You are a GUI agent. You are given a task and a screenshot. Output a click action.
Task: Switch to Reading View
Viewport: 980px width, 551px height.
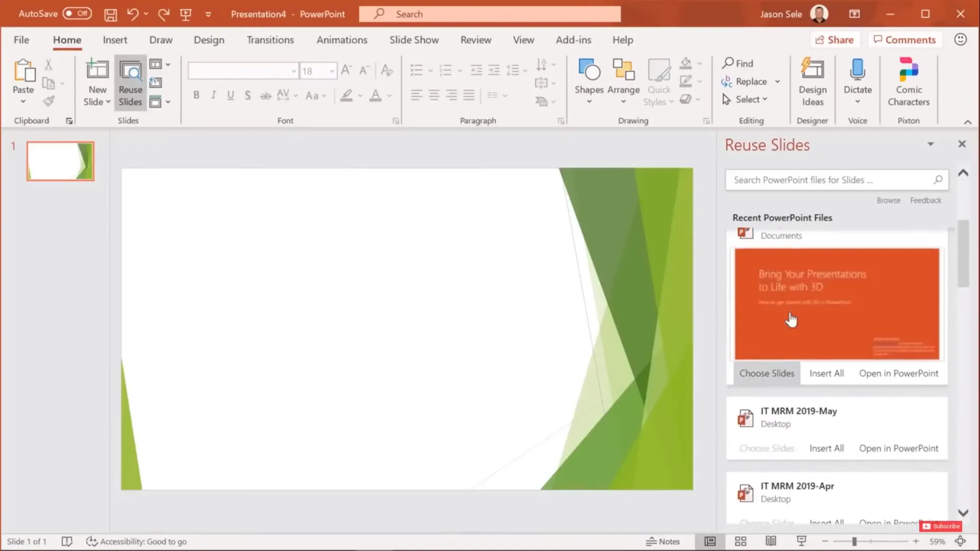(x=771, y=541)
